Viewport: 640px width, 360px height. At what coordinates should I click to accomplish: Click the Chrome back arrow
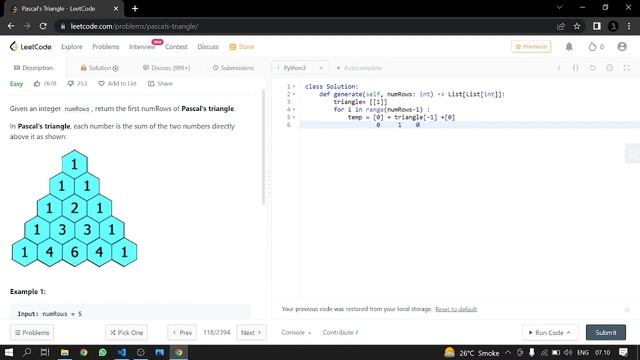click(11, 26)
